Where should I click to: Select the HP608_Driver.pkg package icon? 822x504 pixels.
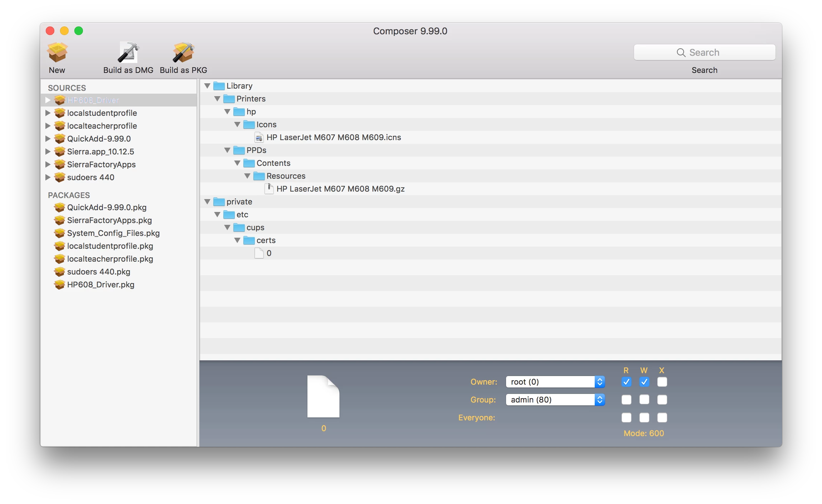pos(59,285)
